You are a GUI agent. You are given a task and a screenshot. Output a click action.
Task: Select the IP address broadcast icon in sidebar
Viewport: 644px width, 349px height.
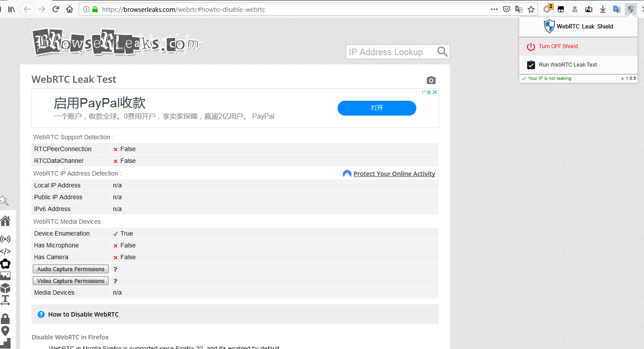point(6,239)
